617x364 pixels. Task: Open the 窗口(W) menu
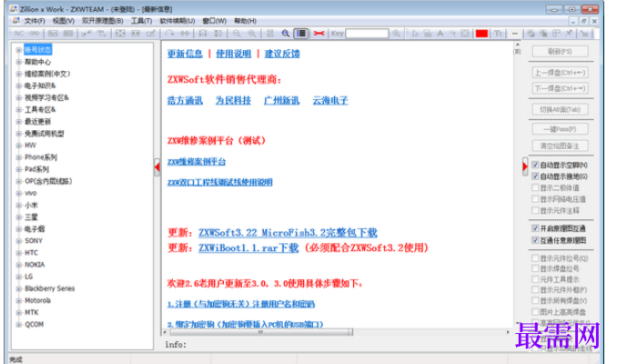tap(215, 21)
